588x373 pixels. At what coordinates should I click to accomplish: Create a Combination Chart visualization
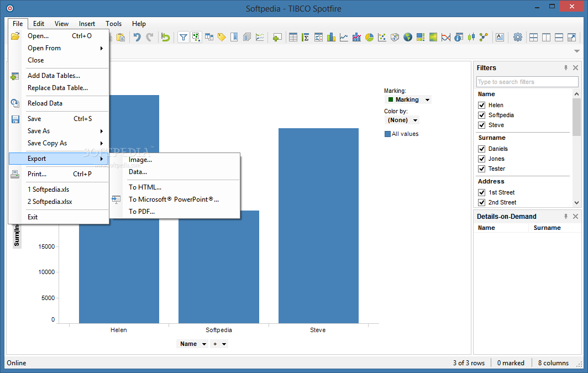pos(356,37)
